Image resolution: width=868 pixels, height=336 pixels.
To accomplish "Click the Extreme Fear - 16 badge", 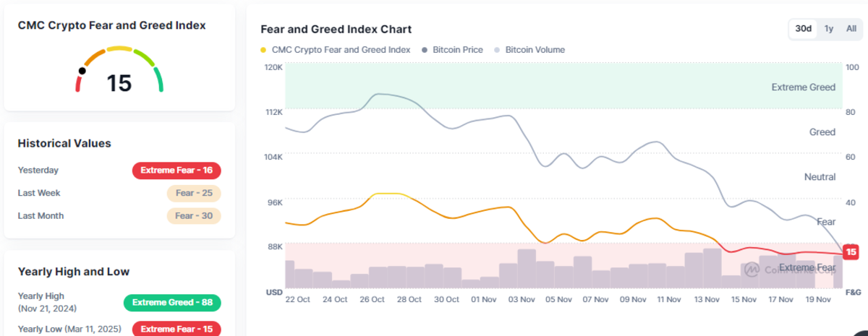I will click(176, 171).
